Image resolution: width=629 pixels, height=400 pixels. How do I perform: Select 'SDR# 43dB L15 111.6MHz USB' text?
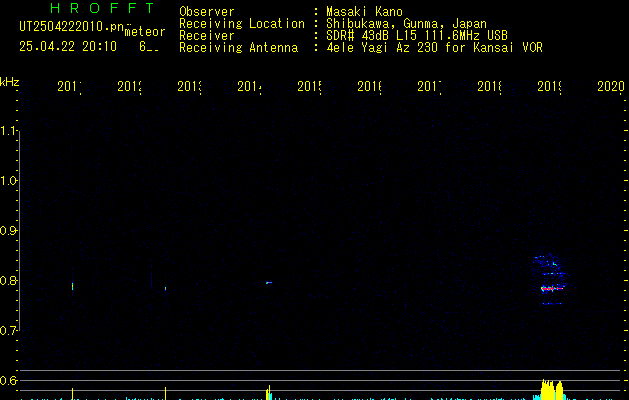pos(417,36)
